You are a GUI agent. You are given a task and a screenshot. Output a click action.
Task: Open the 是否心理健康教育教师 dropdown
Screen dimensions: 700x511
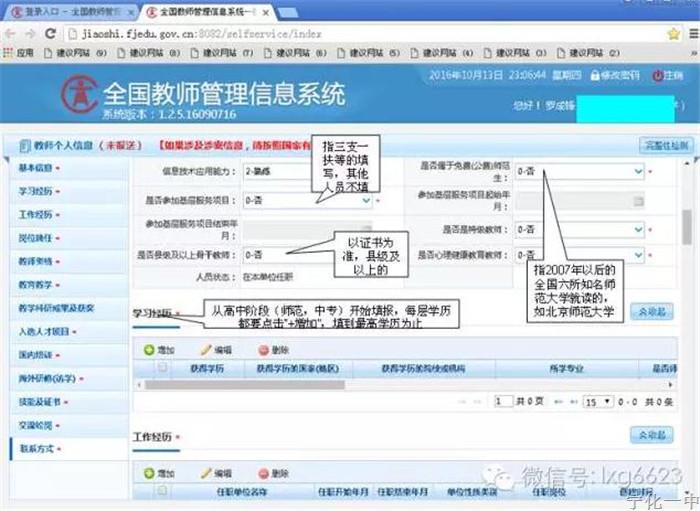pyautogui.click(x=579, y=255)
